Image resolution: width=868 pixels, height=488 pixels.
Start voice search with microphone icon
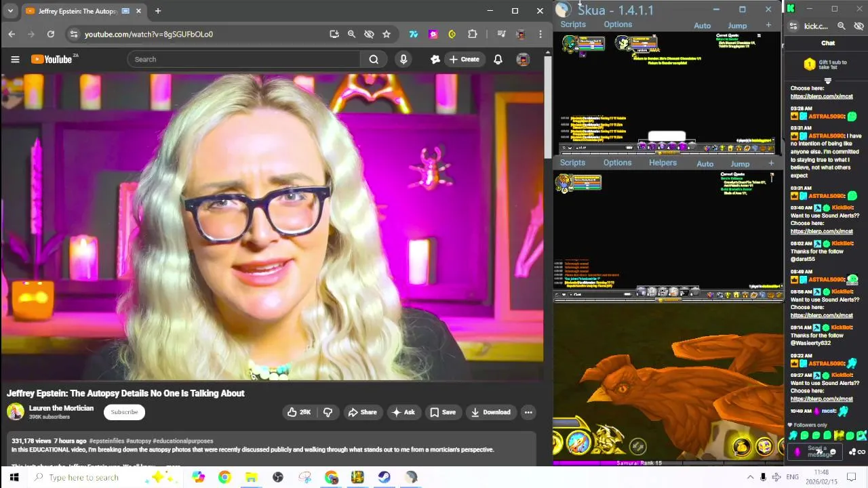coord(403,59)
